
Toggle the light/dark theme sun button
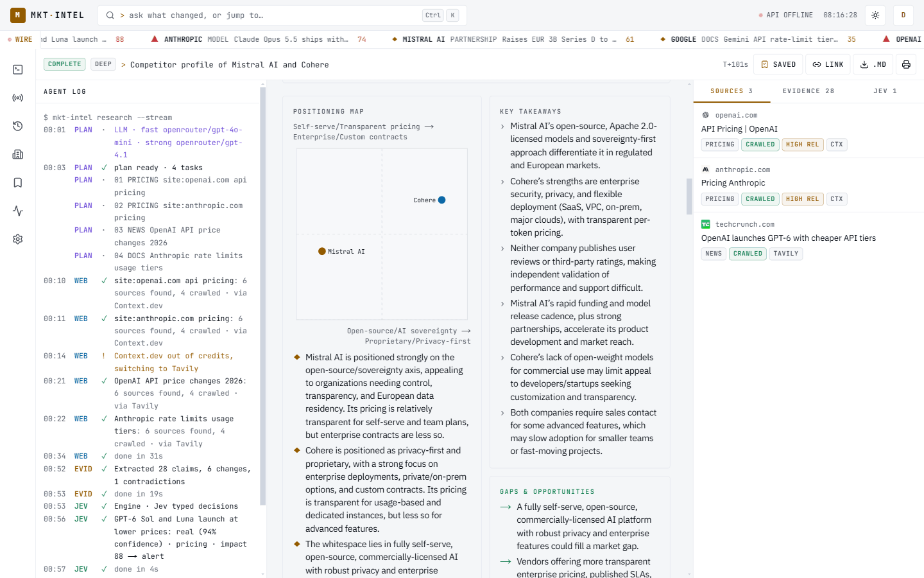[x=875, y=15]
